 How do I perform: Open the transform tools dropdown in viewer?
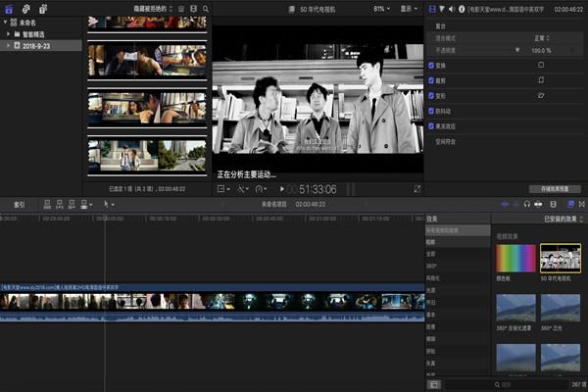tap(223, 189)
